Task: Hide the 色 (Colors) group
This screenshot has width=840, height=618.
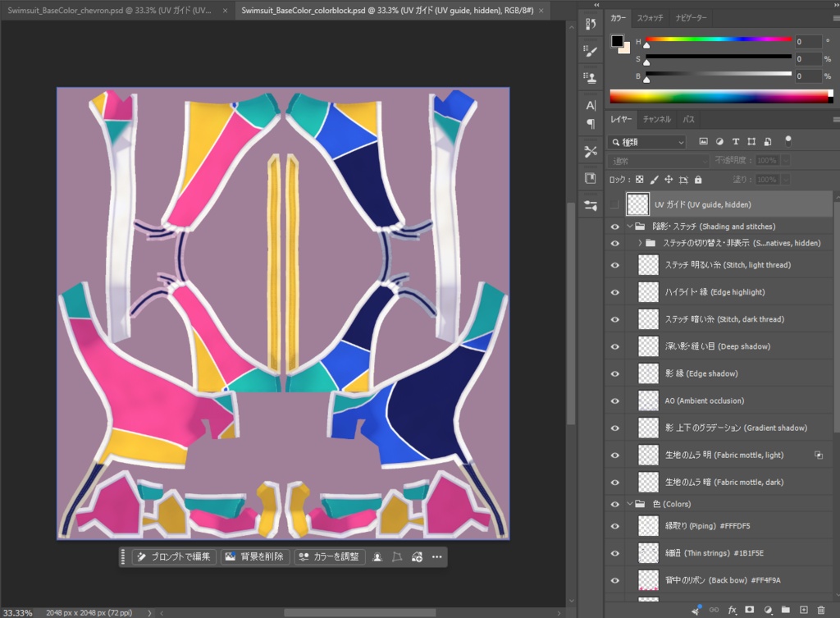Action: pyautogui.click(x=615, y=504)
